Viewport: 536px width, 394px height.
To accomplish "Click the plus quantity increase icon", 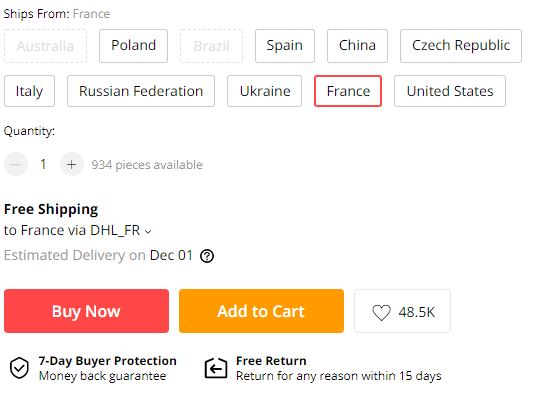I will 71,164.
